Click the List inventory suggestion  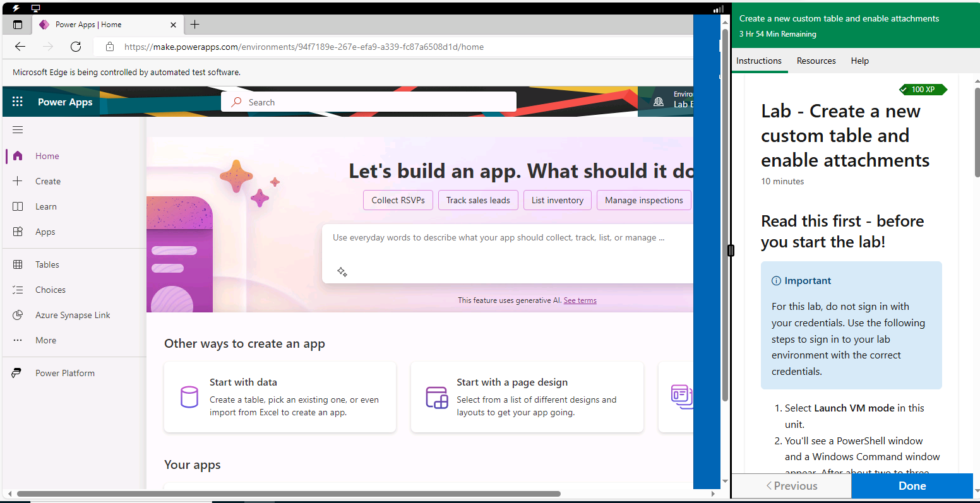click(558, 200)
